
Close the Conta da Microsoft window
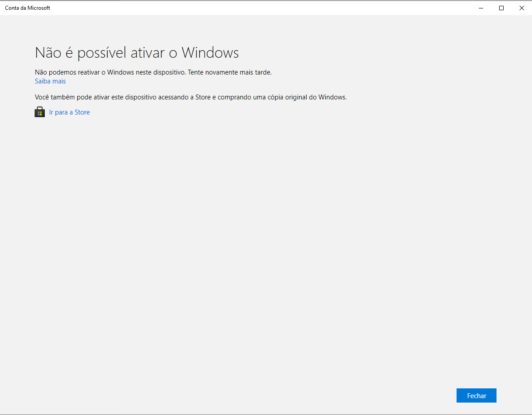[521, 8]
